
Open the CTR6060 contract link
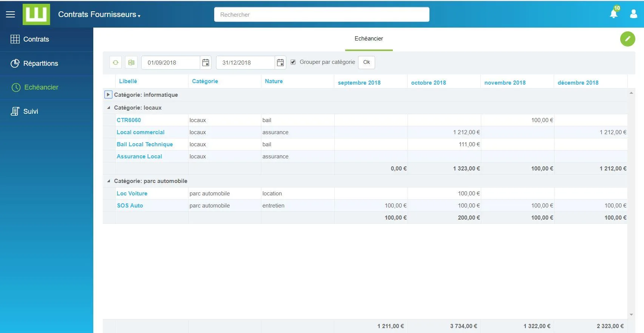click(x=129, y=120)
